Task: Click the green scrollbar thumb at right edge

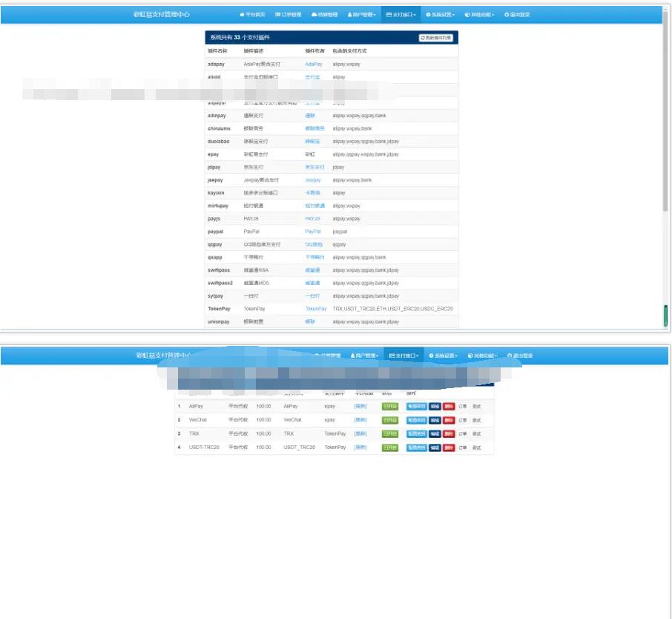Action: point(665,315)
